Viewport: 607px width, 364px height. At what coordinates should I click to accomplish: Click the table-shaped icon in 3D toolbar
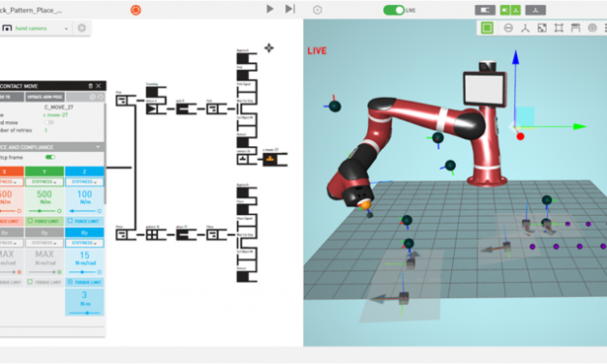[x=576, y=28]
